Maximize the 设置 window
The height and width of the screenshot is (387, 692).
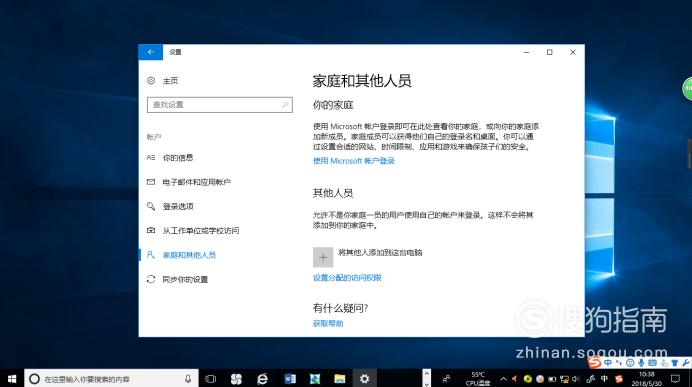(549, 52)
